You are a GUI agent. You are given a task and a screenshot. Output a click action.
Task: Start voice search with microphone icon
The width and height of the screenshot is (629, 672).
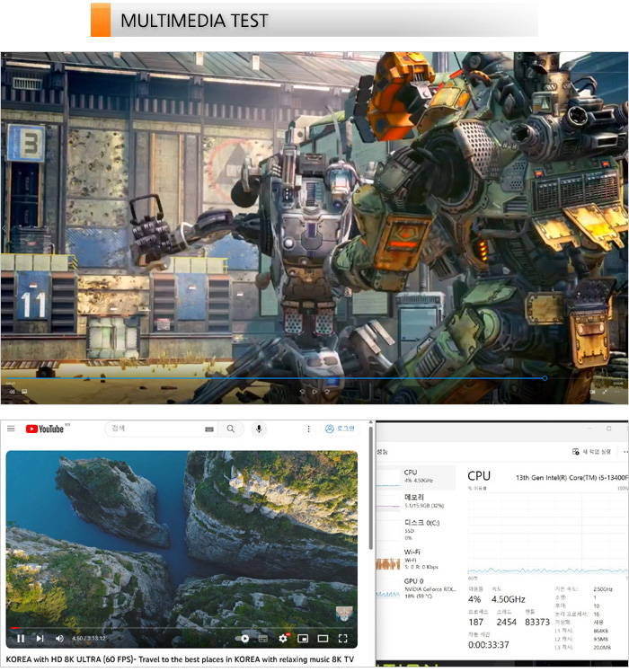click(x=259, y=429)
